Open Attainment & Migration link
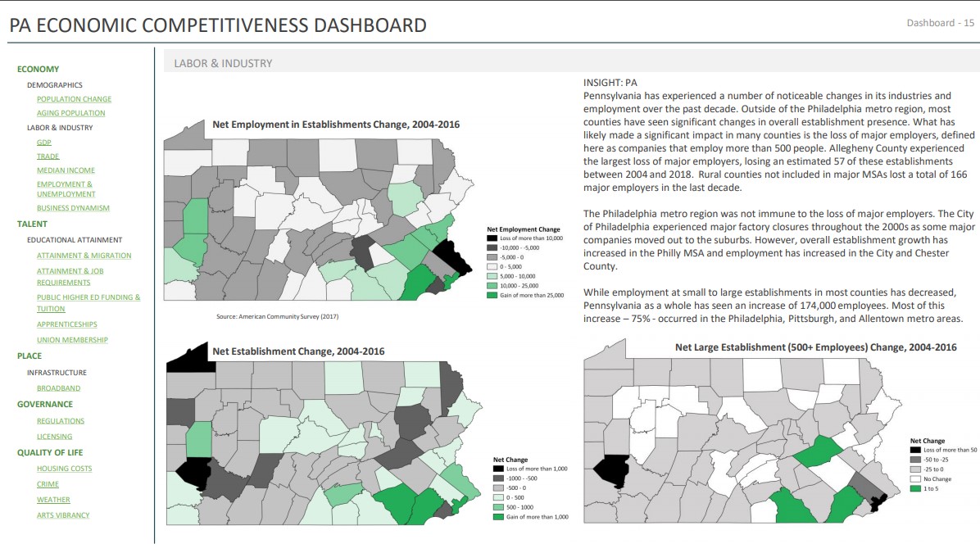980x553 pixels. (84, 256)
